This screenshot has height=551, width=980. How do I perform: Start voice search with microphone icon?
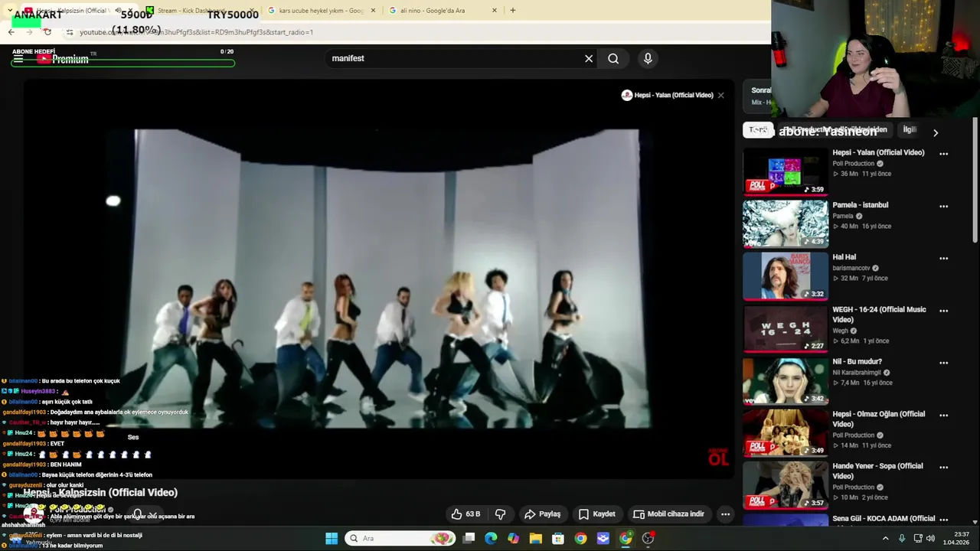[648, 58]
